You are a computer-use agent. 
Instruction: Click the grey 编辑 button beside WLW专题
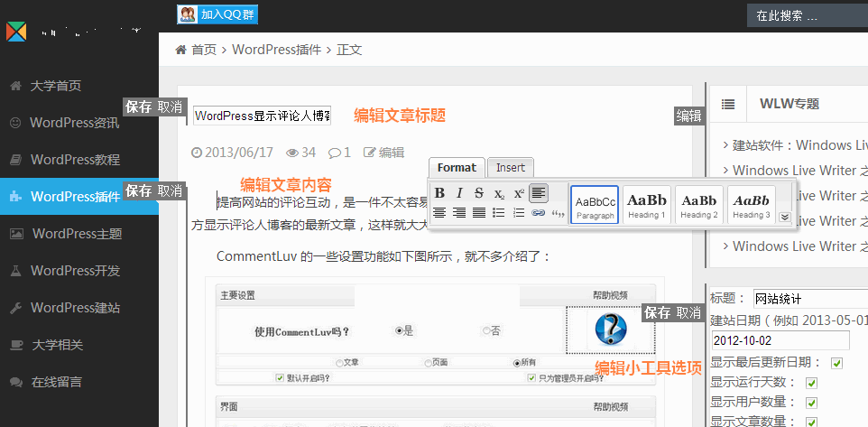click(x=689, y=116)
